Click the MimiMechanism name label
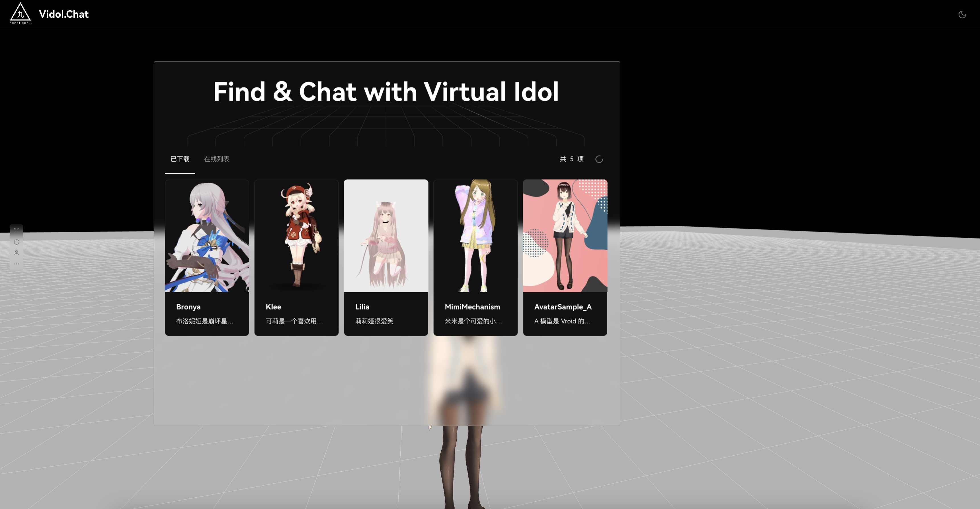980x509 pixels. pyautogui.click(x=473, y=307)
